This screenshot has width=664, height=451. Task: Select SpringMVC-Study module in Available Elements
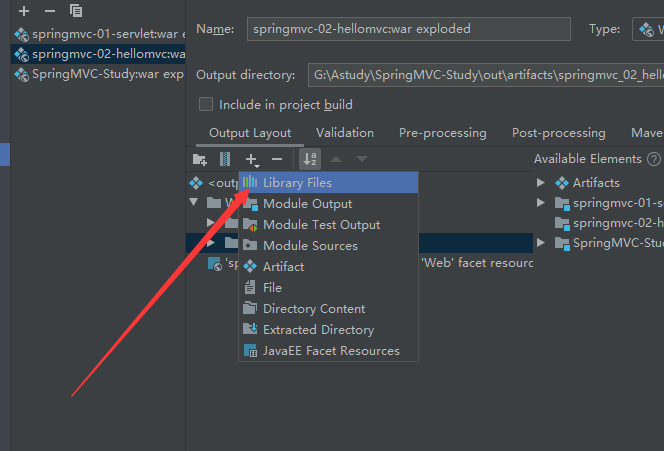click(618, 243)
